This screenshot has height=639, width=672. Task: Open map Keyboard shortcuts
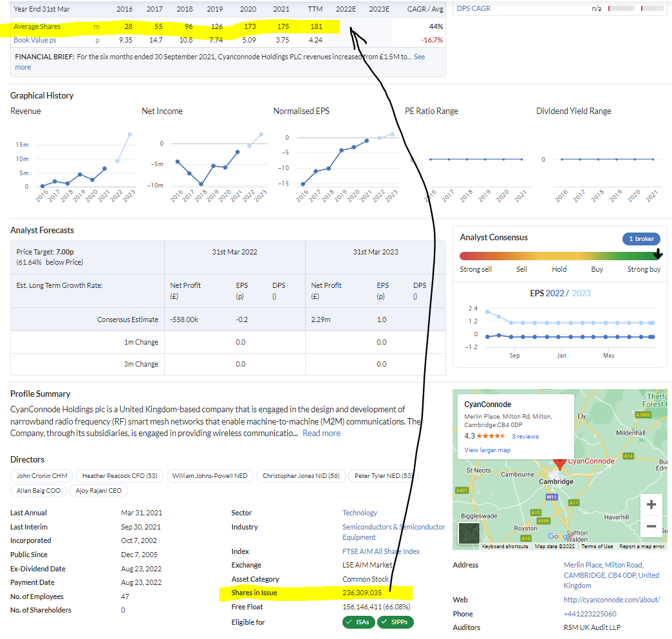click(x=505, y=546)
